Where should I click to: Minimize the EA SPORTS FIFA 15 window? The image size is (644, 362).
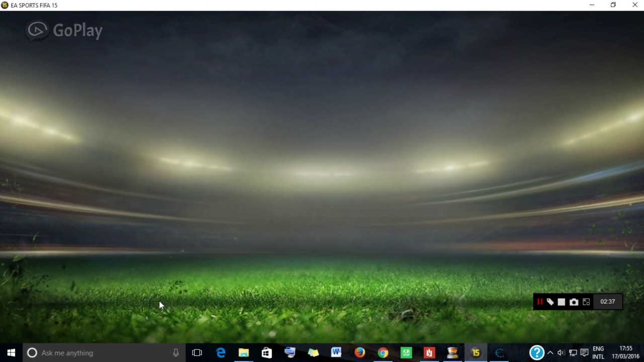(x=592, y=5)
